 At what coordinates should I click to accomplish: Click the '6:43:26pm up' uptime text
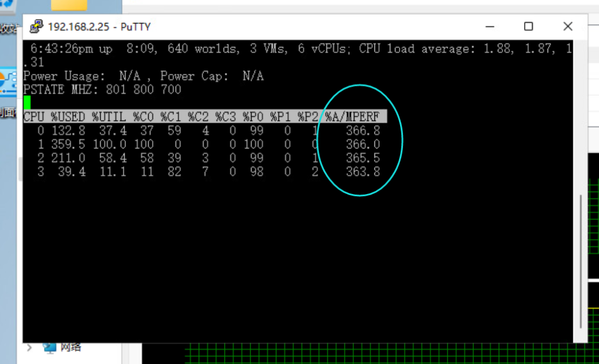click(71, 49)
